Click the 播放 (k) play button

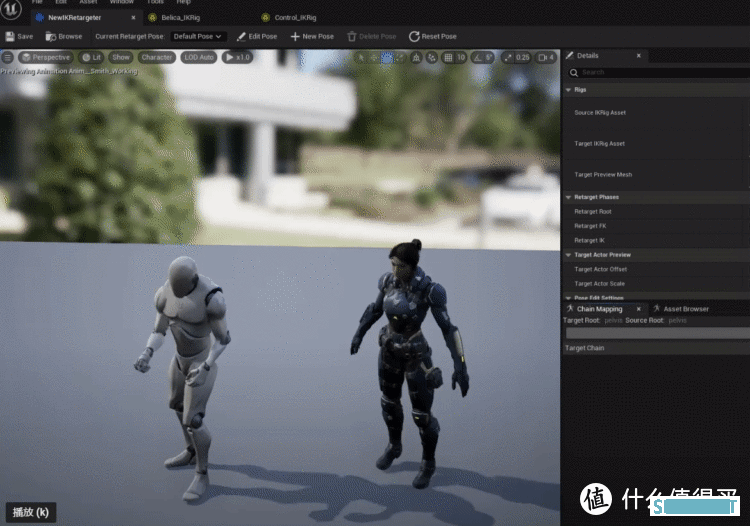[31, 512]
